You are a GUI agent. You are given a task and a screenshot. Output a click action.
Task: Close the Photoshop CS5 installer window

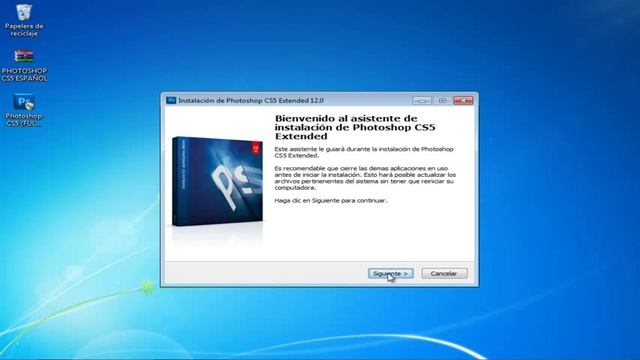click(x=463, y=100)
